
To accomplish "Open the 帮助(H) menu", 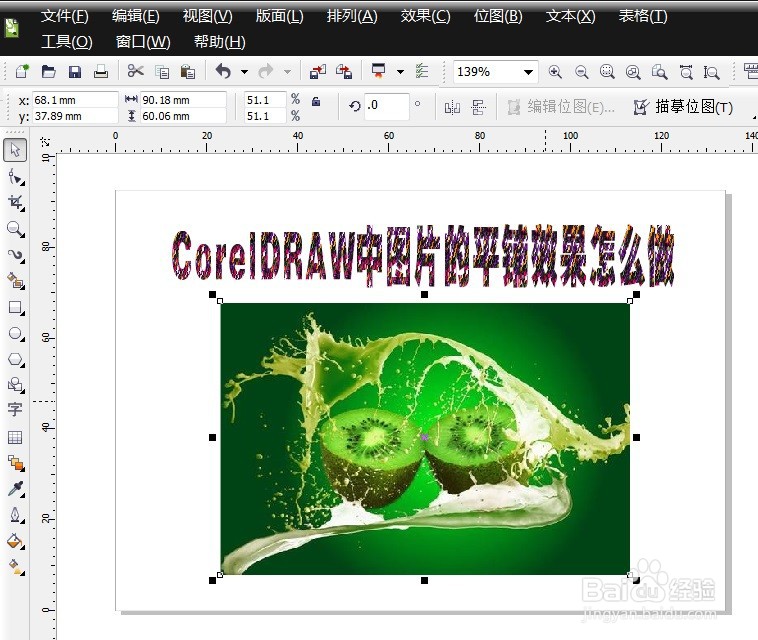I will point(219,42).
